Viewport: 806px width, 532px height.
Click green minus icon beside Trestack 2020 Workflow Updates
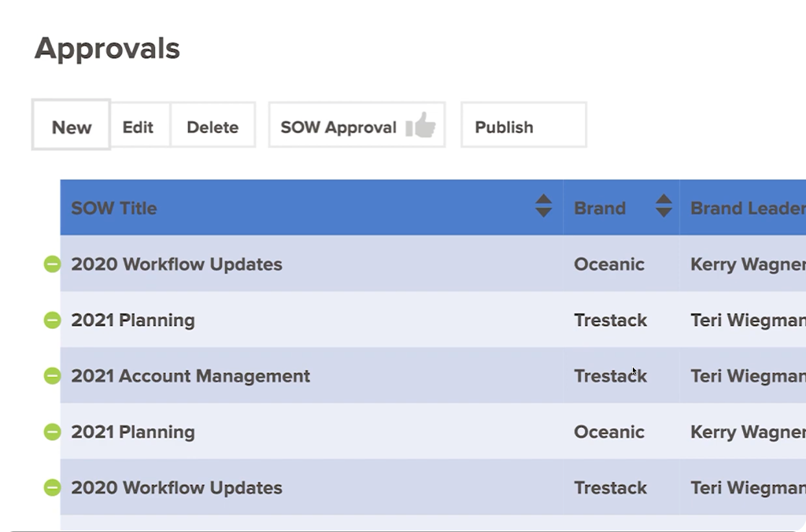pos(52,487)
